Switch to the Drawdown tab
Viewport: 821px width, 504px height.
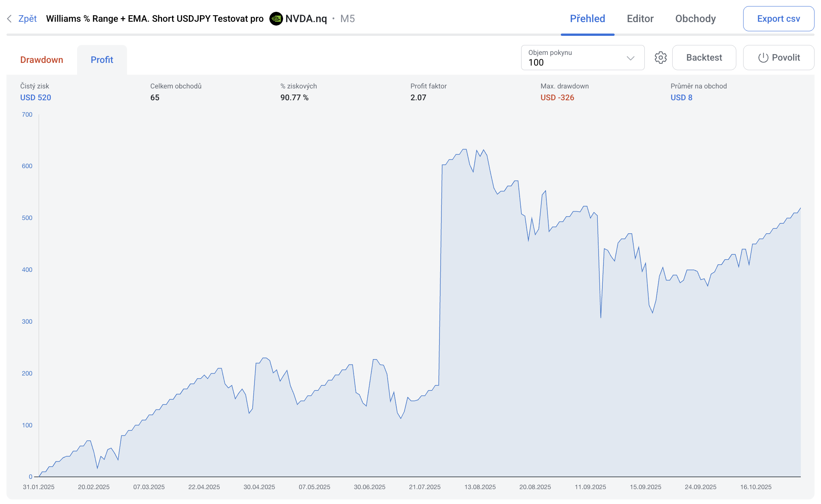(x=42, y=60)
